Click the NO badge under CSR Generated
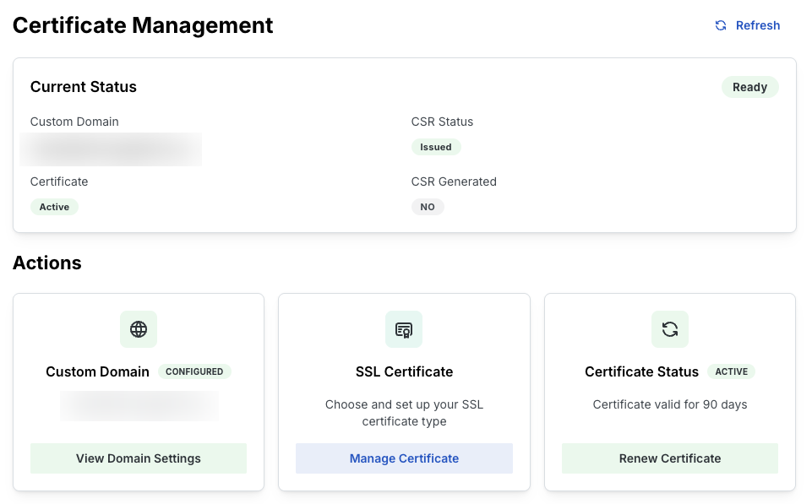 (x=428, y=207)
